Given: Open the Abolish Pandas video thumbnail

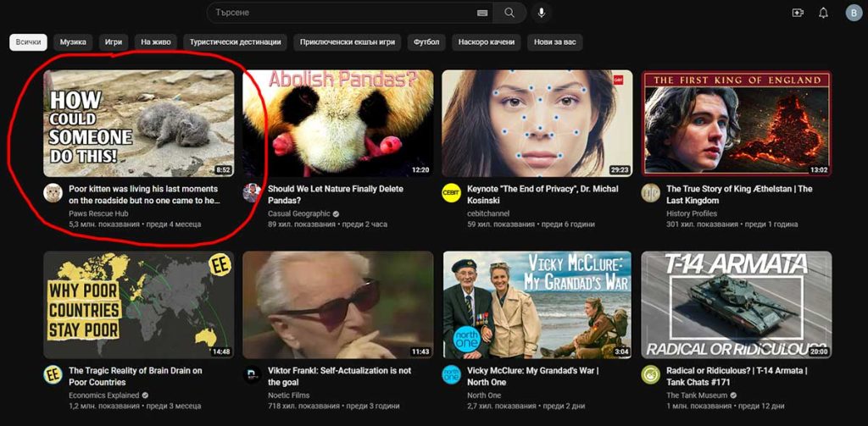Looking at the screenshot, I should click(337, 123).
